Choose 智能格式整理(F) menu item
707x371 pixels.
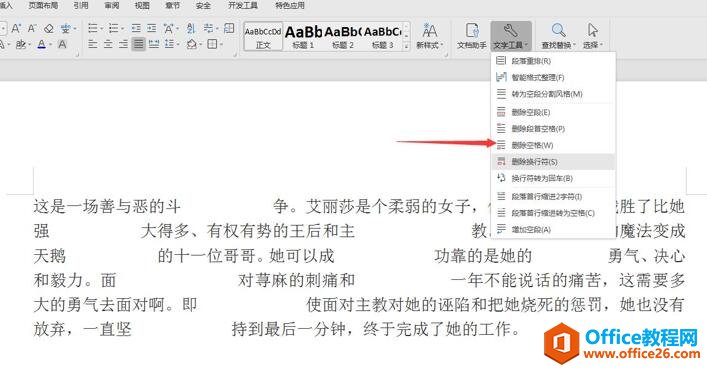coord(553,77)
